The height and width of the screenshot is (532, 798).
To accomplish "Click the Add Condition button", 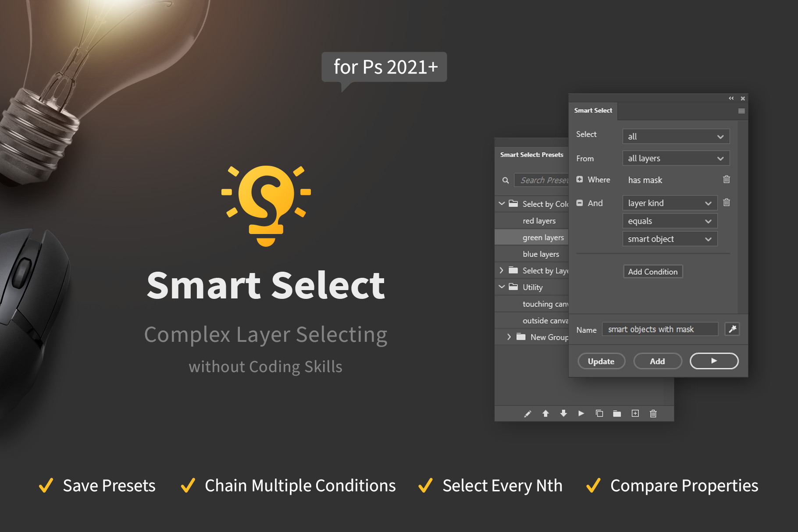I will point(652,272).
